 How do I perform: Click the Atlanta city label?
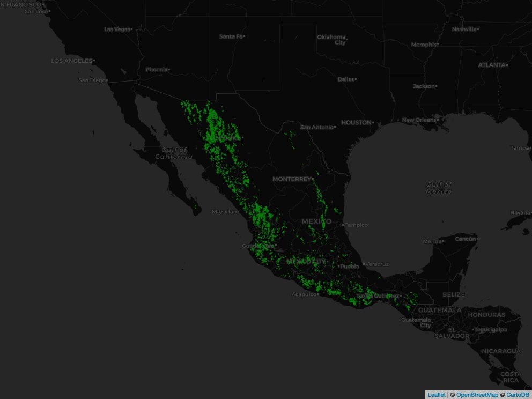(492, 64)
